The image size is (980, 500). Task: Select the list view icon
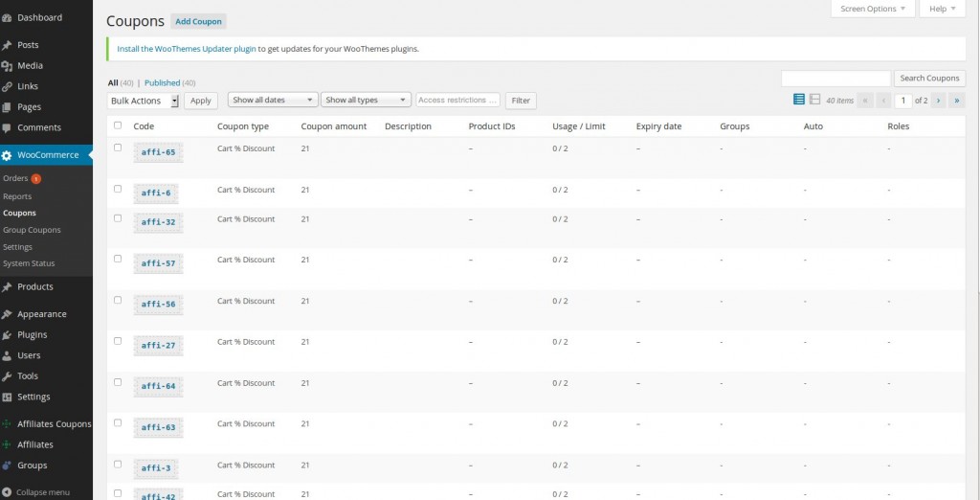(x=799, y=100)
